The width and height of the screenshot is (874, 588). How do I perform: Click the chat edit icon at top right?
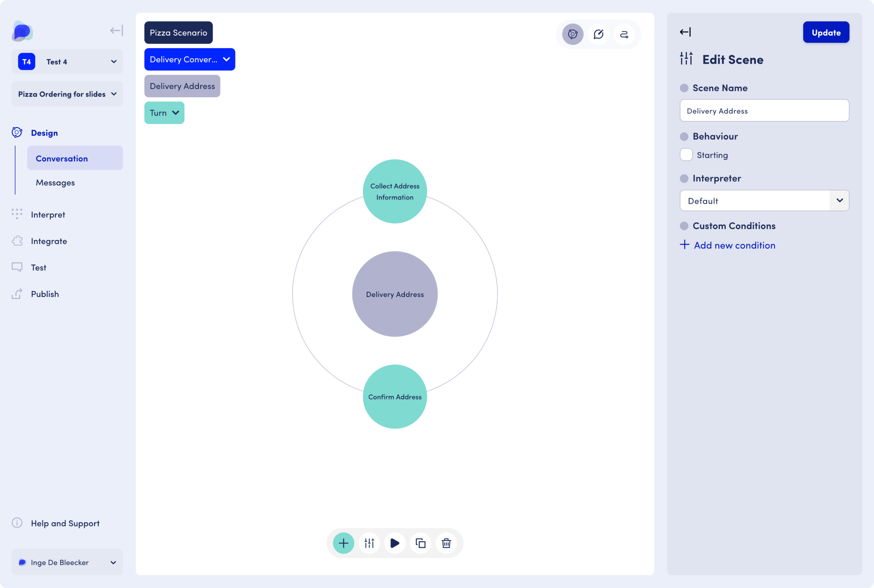click(x=598, y=34)
